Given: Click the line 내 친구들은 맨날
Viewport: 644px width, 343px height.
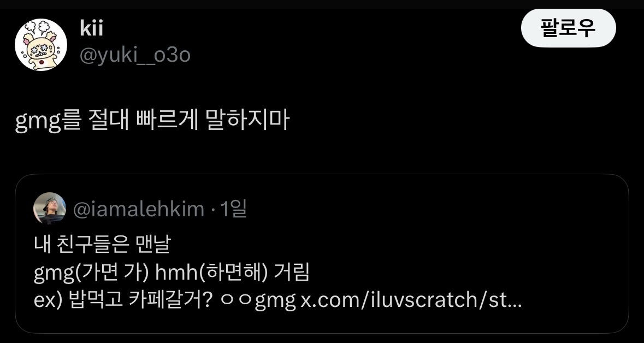Looking at the screenshot, I should click(x=102, y=244).
